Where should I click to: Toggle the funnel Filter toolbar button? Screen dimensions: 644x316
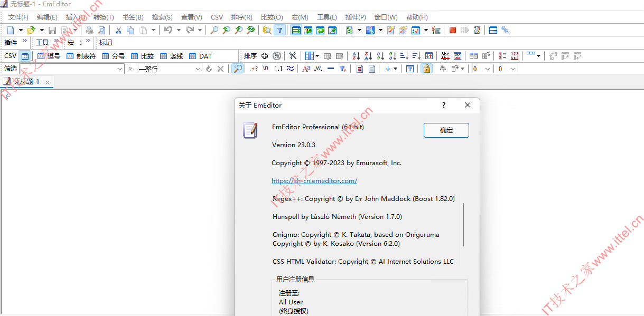279,30
